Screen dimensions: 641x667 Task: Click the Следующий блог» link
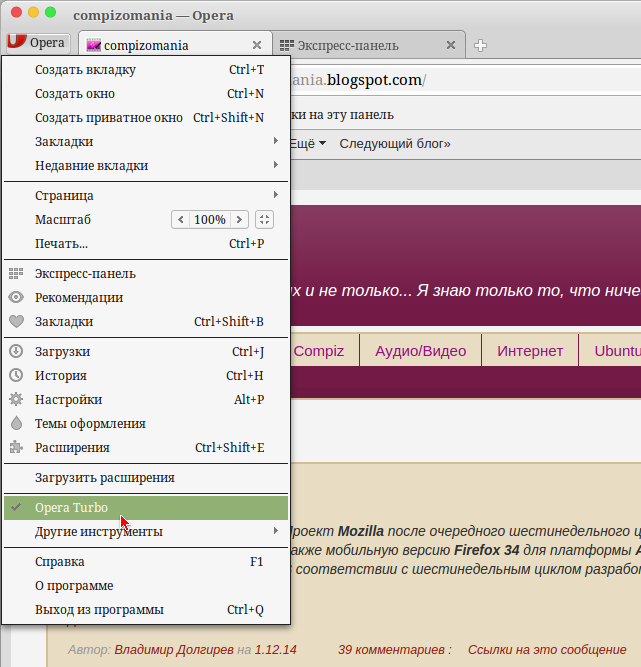pyautogui.click(x=395, y=144)
